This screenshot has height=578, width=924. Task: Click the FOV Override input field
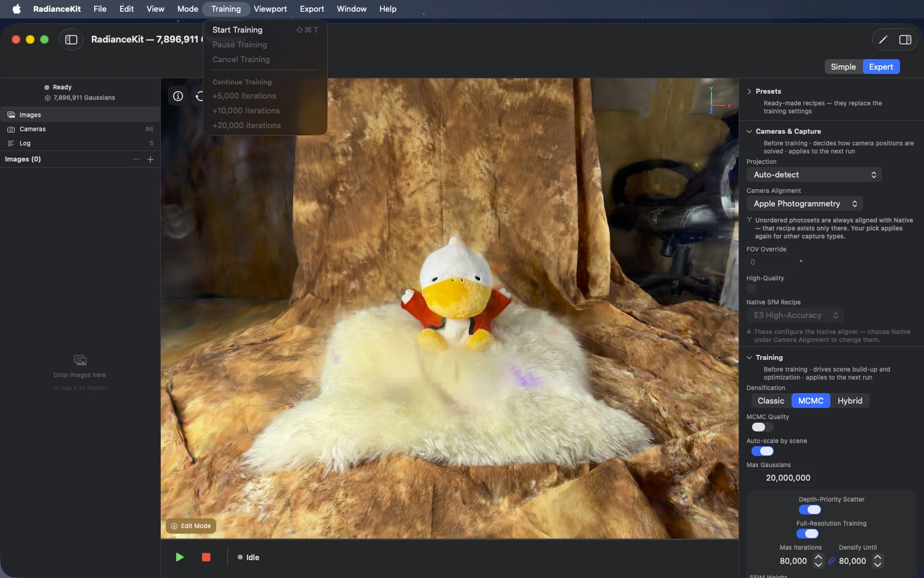[771, 262]
